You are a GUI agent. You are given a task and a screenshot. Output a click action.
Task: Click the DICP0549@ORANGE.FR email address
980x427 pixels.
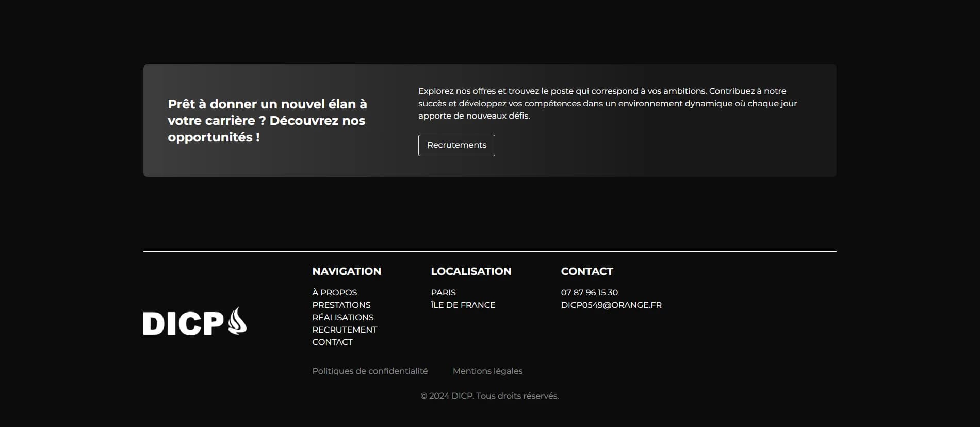pos(611,305)
